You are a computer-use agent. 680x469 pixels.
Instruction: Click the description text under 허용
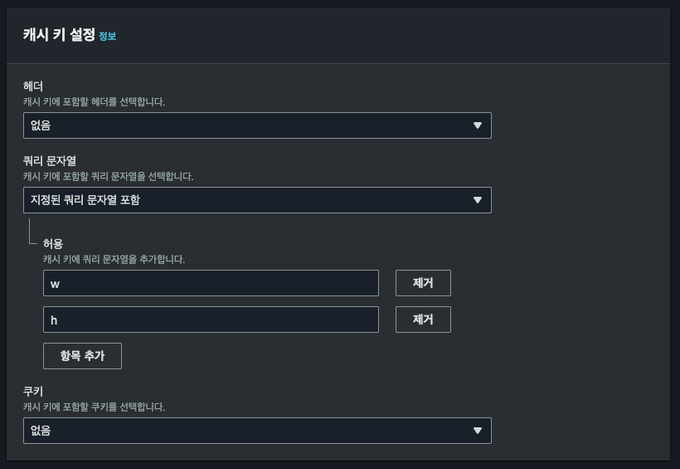(x=114, y=258)
